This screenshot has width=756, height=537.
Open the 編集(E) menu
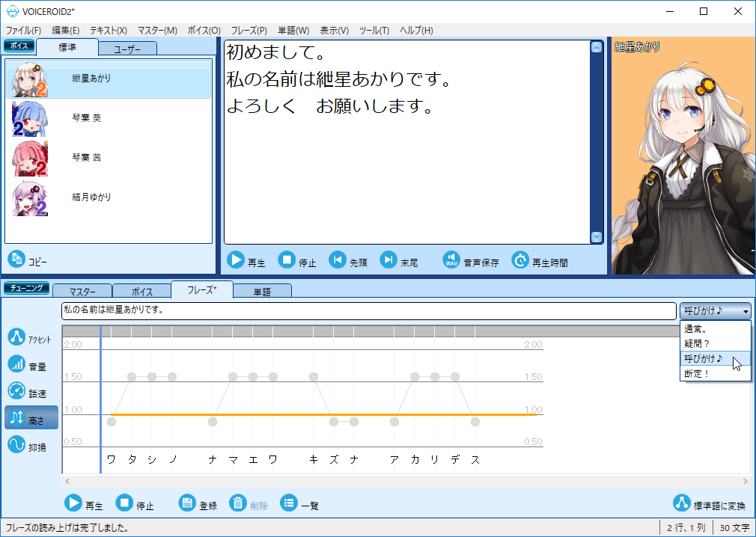(x=66, y=31)
